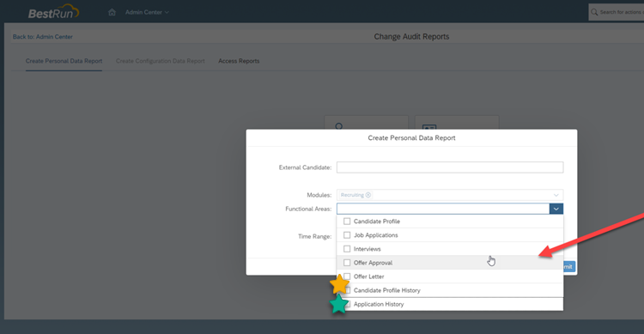The height and width of the screenshot is (334, 644).
Task: Check the Candidate Profile checkbox
Action: pos(347,221)
